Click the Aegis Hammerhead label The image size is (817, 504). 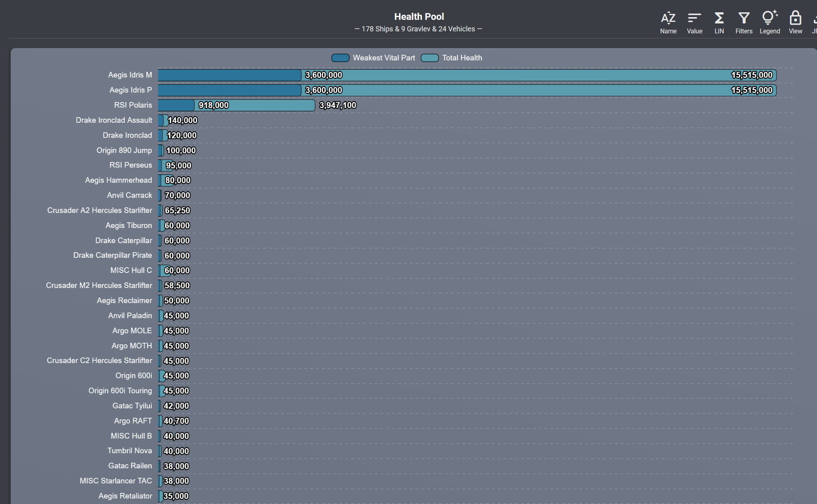click(x=118, y=180)
